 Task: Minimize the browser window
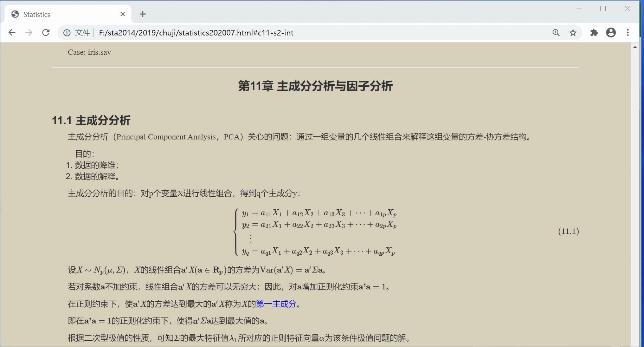click(579, 8)
